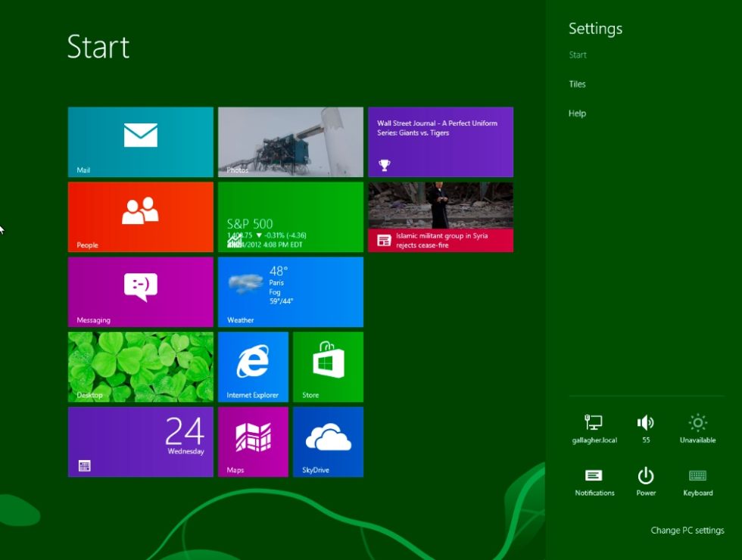The width and height of the screenshot is (742, 560).
Task: Open Change PC settings
Action: click(687, 530)
